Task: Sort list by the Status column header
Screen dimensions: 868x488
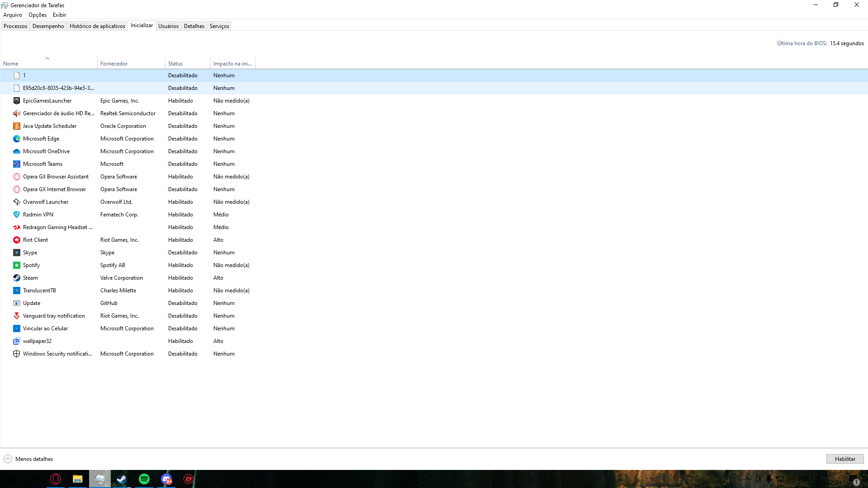Action: [188, 63]
